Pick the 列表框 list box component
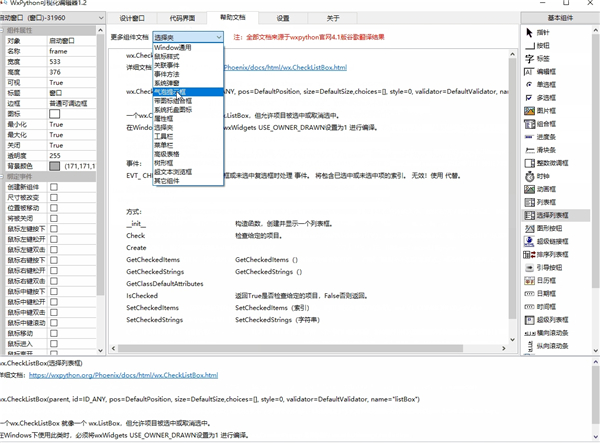The height and width of the screenshot is (443, 600). (540, 202)
